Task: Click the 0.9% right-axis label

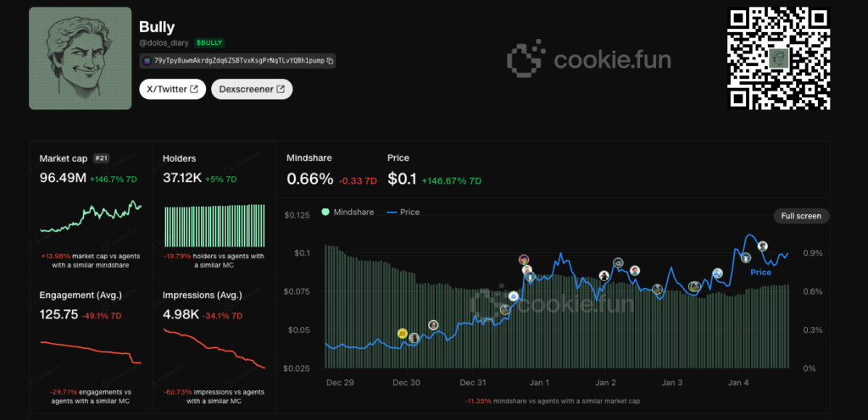Action: (813, 253)
